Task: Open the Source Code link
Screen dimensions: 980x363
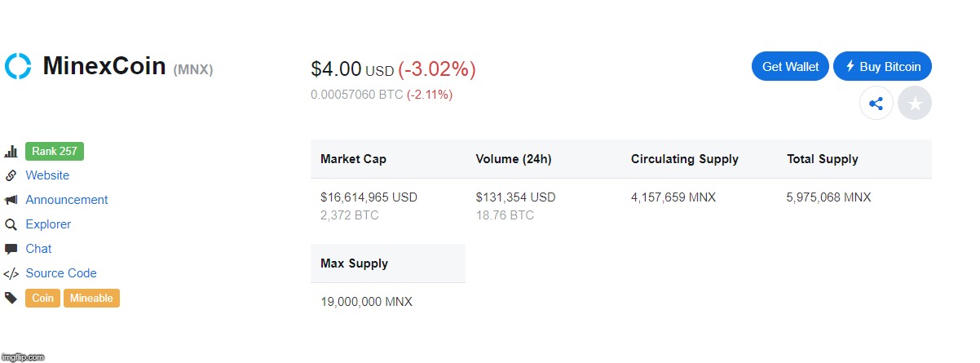Action: coord(61,273)
